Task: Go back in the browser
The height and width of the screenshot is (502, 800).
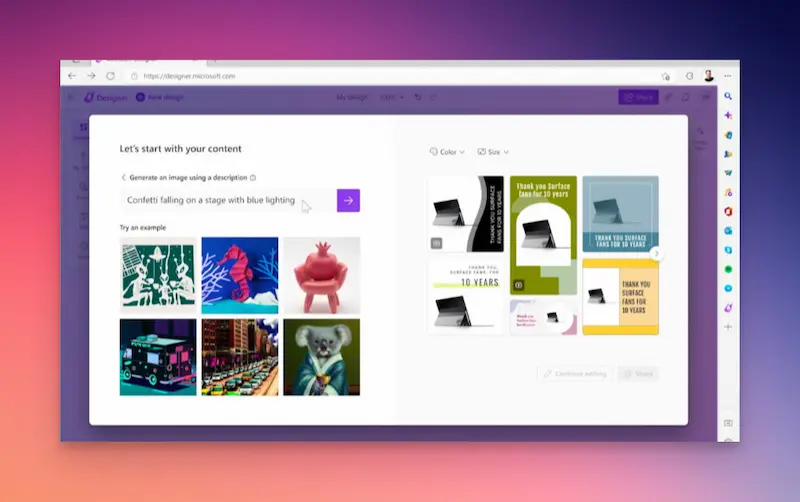Action: (x=72, y=76)
